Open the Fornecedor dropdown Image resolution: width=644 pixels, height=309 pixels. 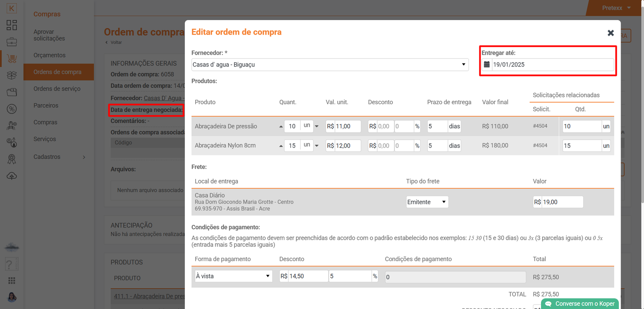(330, 64)
